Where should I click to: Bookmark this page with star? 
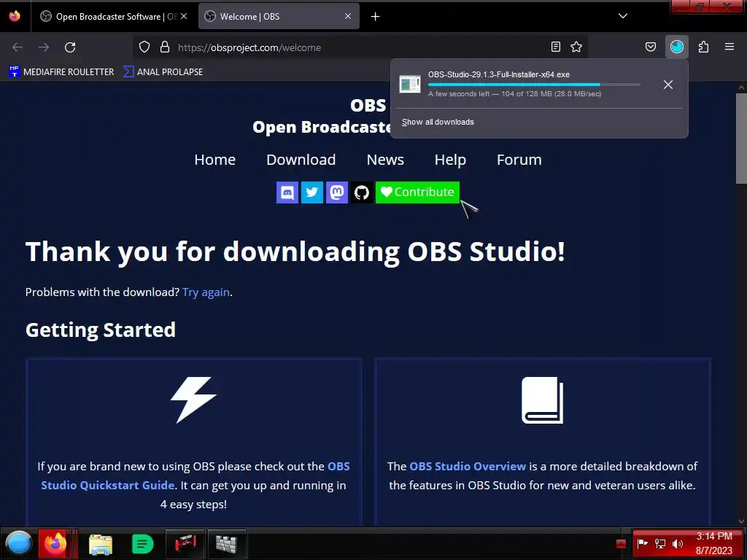point(576,47)
